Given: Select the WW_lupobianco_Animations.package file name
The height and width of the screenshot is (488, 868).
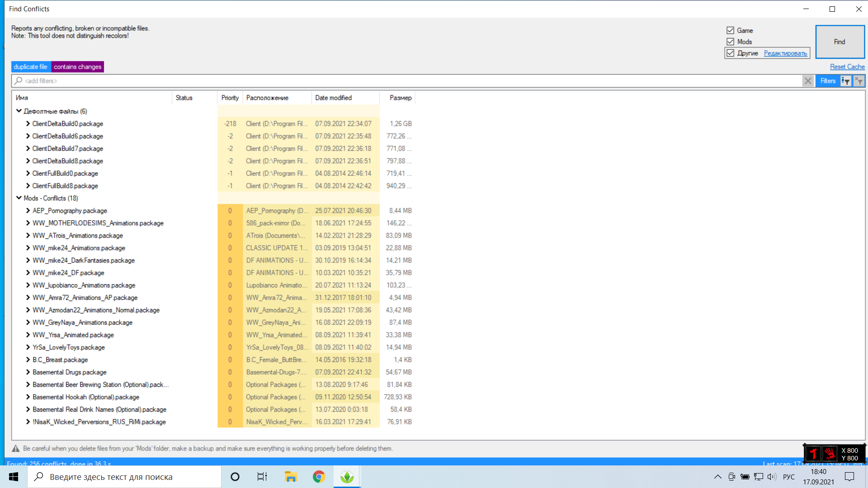Looking at the screenshot, I should pos(84,285).
